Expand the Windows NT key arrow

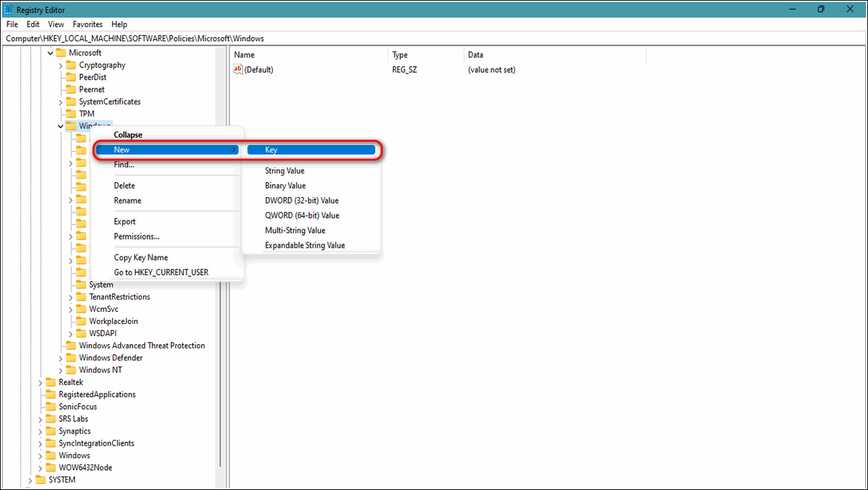point(61,371)
